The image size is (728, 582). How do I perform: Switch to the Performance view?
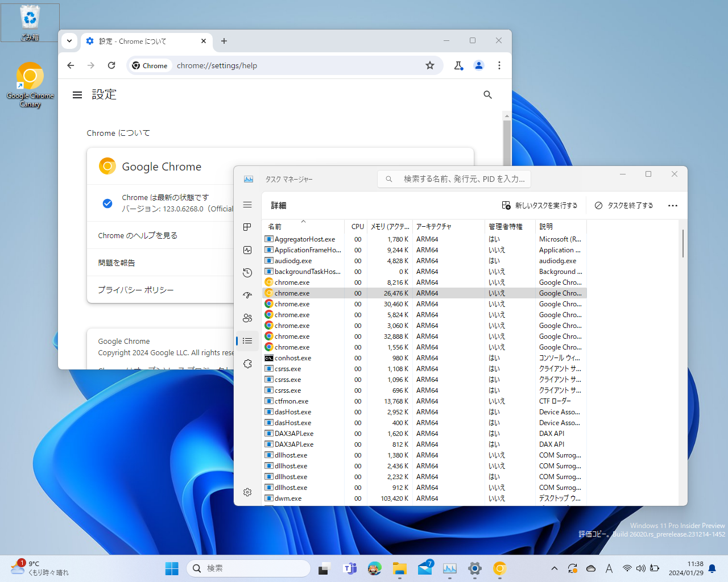pyautogui.click(x=247, y=250)
